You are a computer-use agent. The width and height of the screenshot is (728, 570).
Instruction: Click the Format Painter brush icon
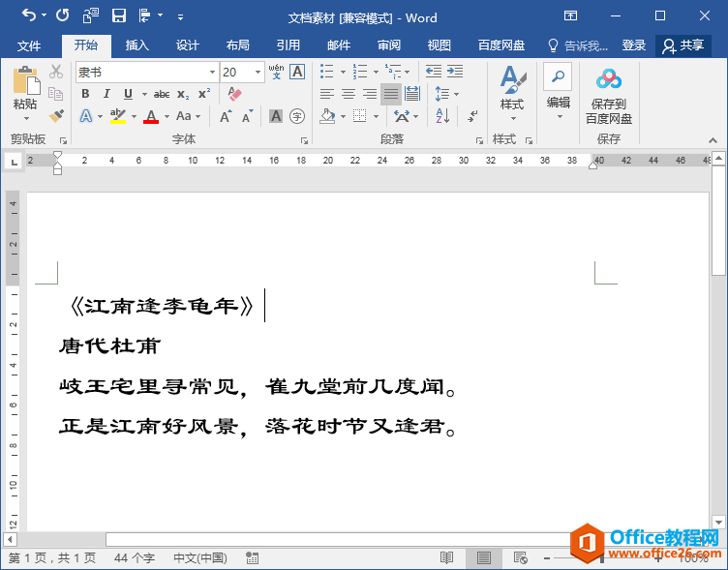56,116
